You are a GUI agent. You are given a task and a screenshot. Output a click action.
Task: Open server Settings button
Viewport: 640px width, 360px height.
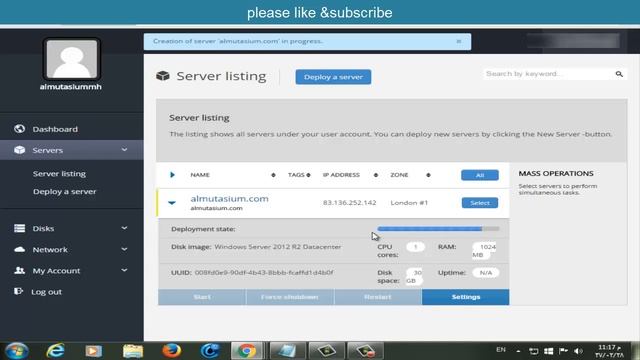click(466, 297)
